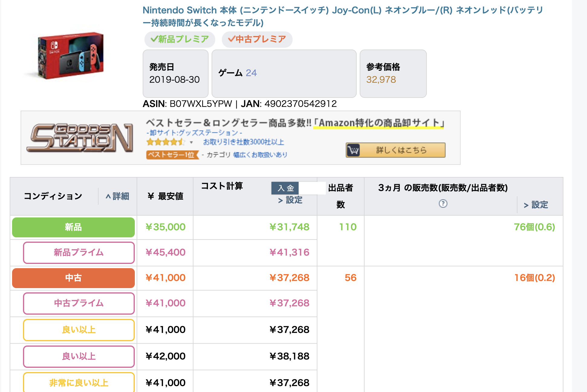
Task: Click the 詳しくはこちら cart button
Action: 395,150
